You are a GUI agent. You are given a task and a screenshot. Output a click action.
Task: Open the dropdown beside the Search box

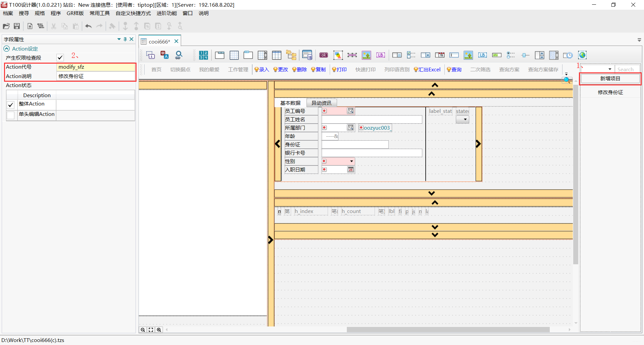pyautogui.click(x=610, y=69)
